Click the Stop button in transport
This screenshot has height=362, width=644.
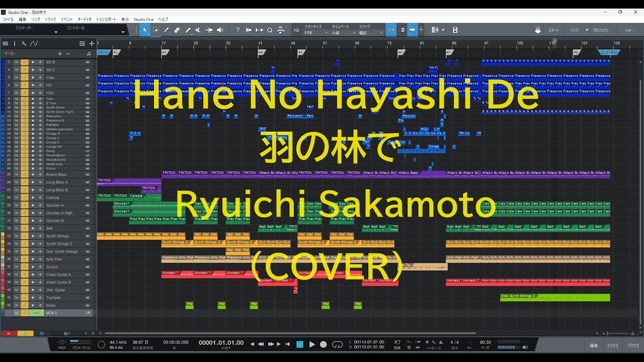click(300, 344)
